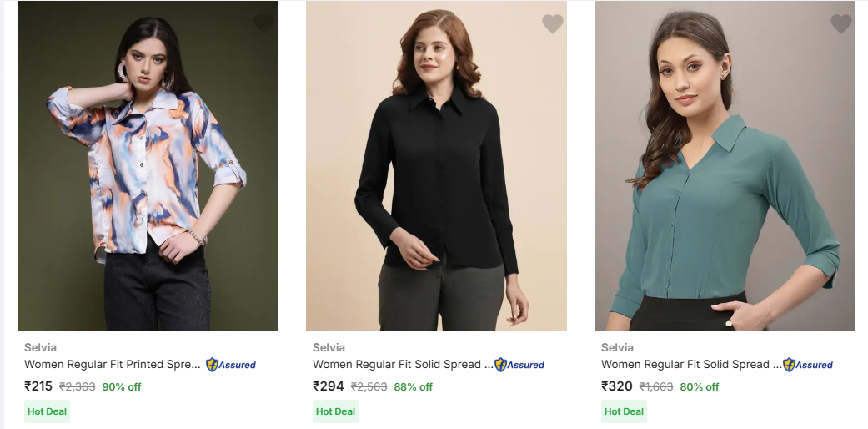Viewport: 868px width, 429px height.
Task: Click Hot Deal tag under ₹320 price
Action: point(624,411)
